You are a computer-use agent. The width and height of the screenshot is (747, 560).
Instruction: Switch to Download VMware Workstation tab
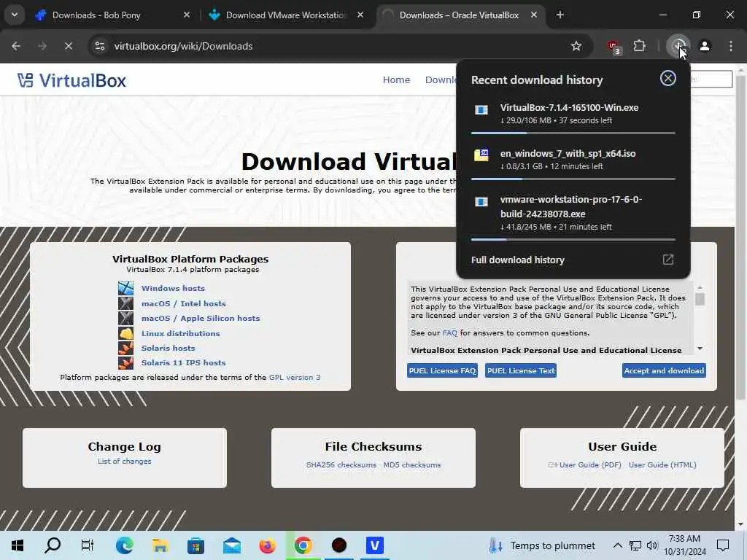[286, 15]
